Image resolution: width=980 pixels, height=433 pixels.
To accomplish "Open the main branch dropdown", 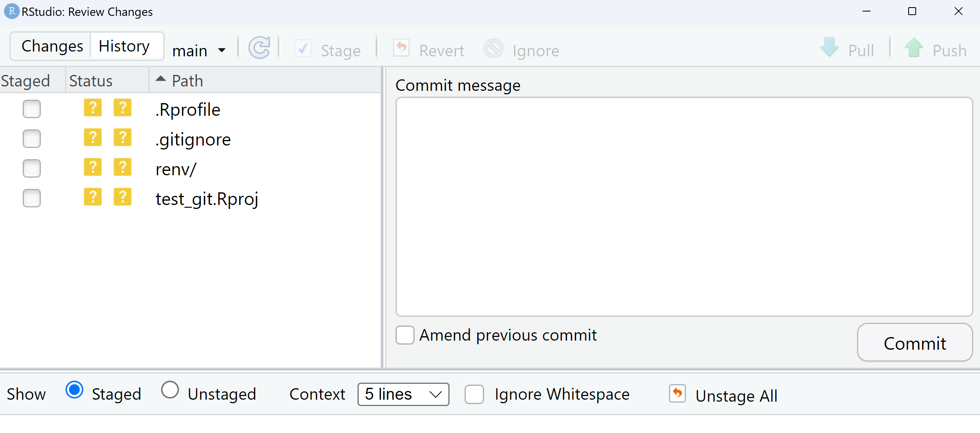I will [199, 51].
